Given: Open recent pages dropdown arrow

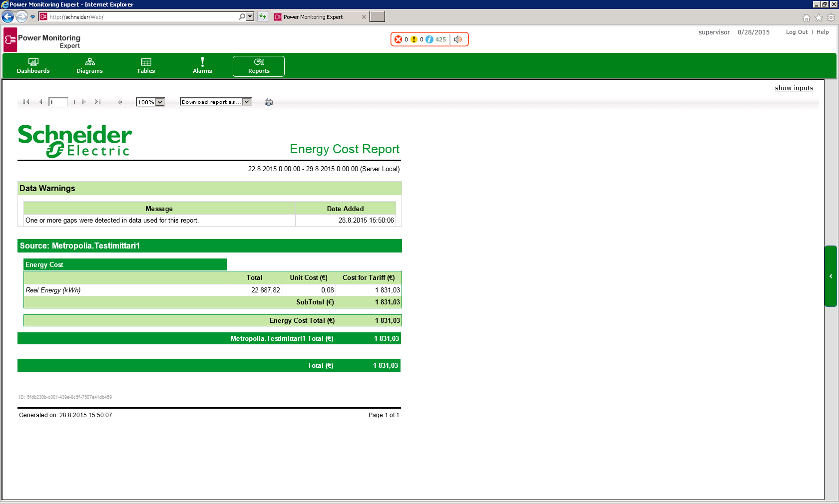Looking at the screenshot, I should pos(33,17).
